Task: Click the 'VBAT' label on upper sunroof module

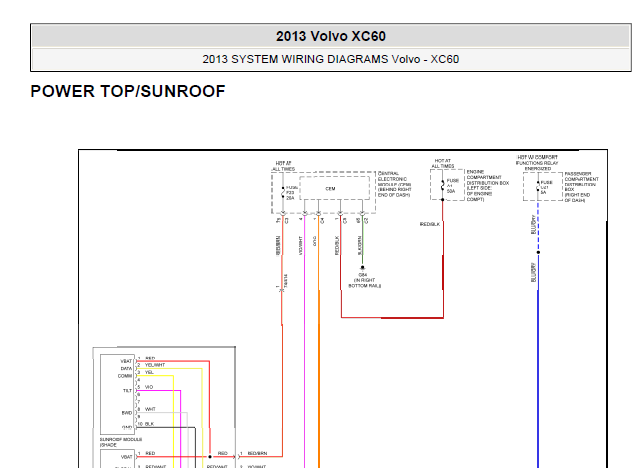Action: point(126,361)
